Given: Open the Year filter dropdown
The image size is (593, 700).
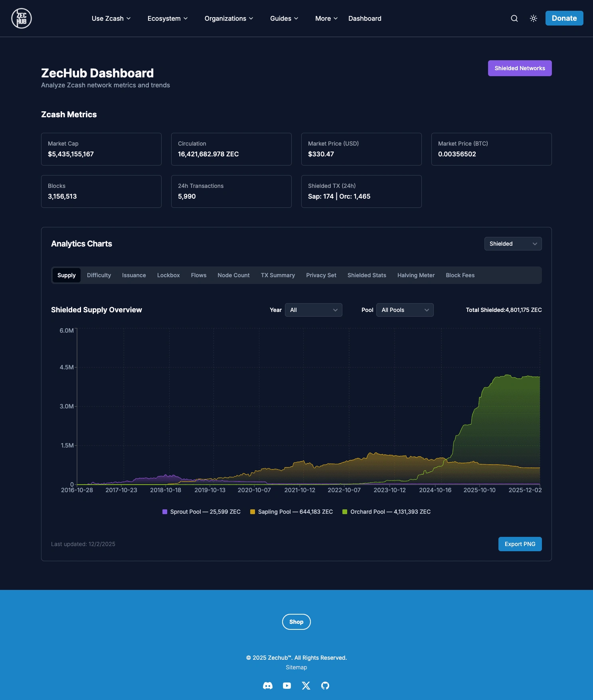Looking at the screenshot, I should click(x=314, y=310).
